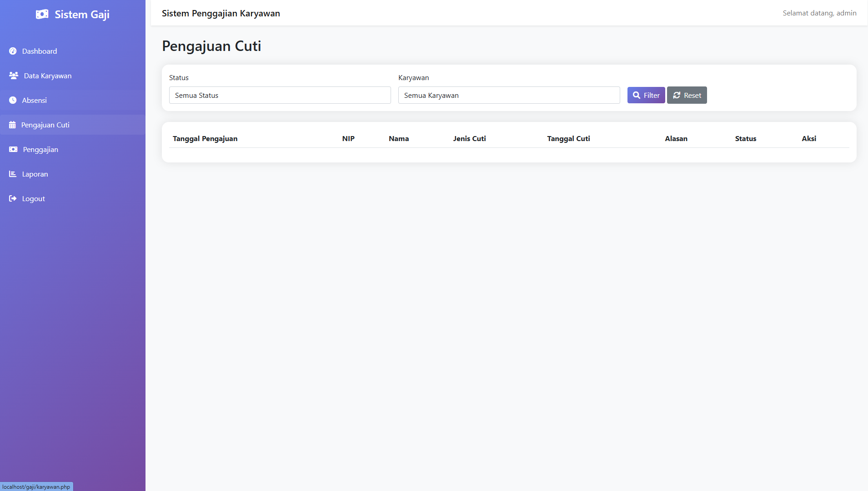Click the Tanggal Pengajuan column header
Viewport: 868px width, 491px height.
pos(205,139)
